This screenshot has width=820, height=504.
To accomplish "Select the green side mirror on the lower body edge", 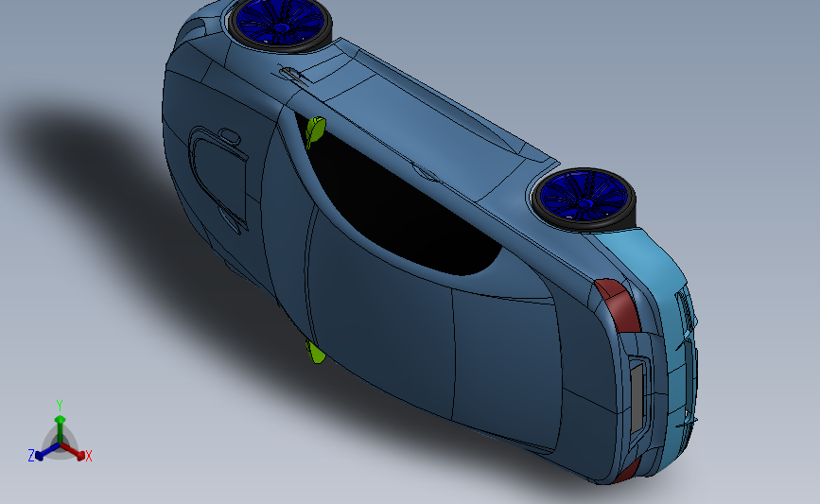I will point(316,352).
